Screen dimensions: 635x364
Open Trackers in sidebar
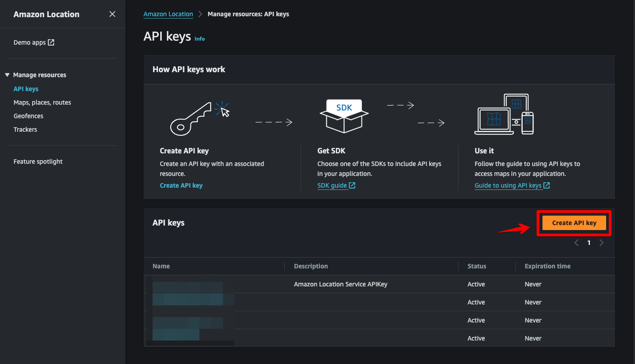click(25, 129)
